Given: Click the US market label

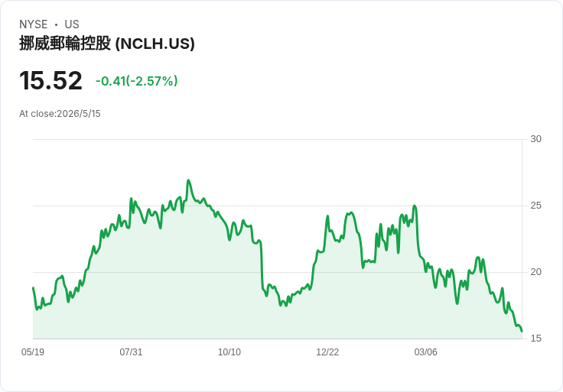Looking at the screenshot, I should pos(72,24).
